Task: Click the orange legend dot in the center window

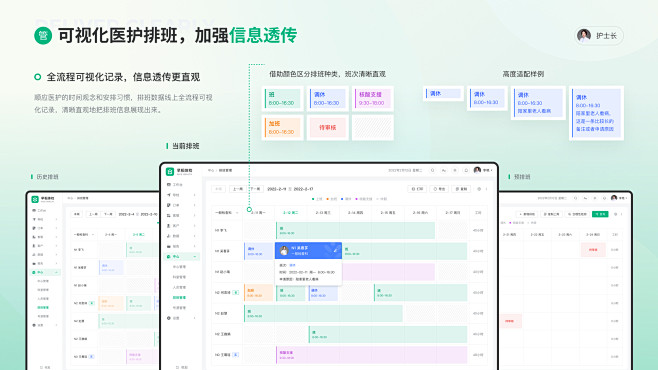Action: (328, 199)
